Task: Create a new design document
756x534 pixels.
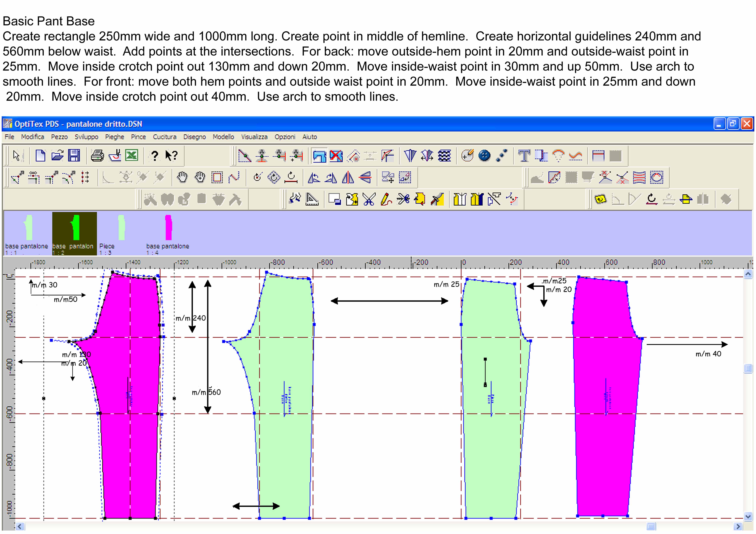Action: point(40,156)
